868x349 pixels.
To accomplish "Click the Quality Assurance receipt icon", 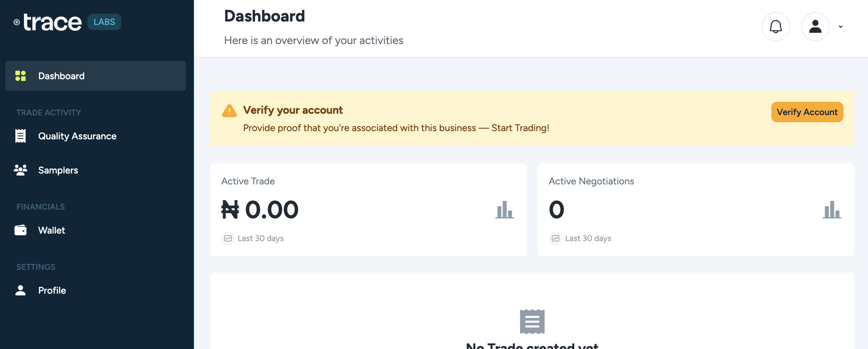I will tap(20, 136).
